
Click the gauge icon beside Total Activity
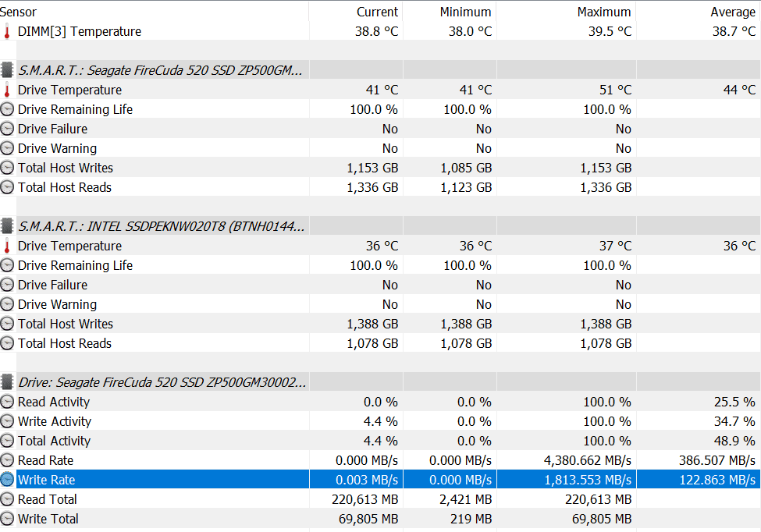7,440
